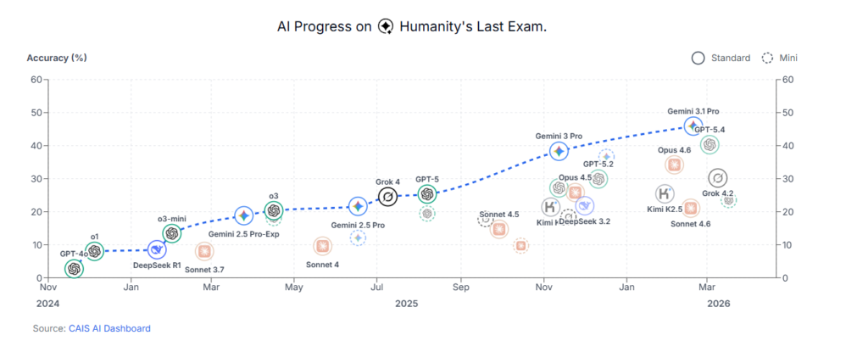
Task: Click the Grok 4 data point
Action: tap(388, 198)
